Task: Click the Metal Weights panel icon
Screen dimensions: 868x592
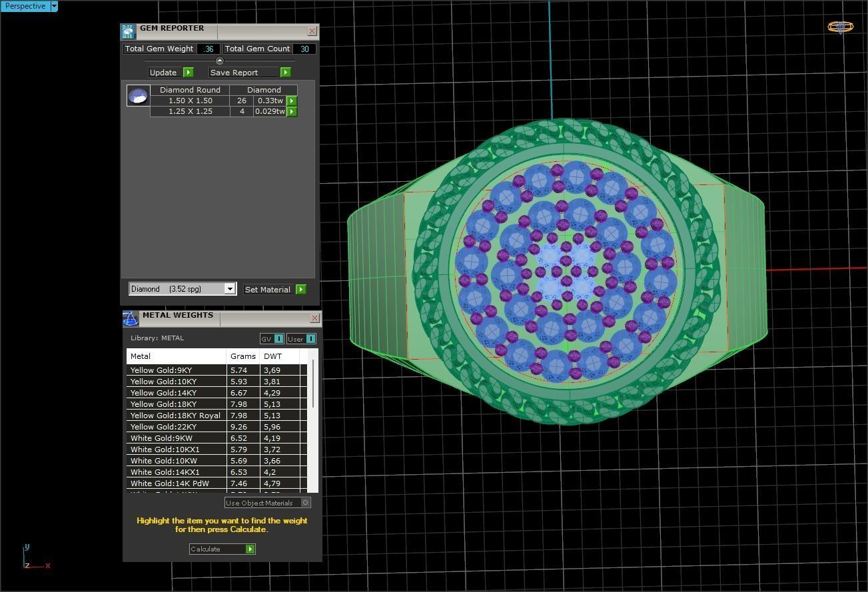Action: [131, 318]
